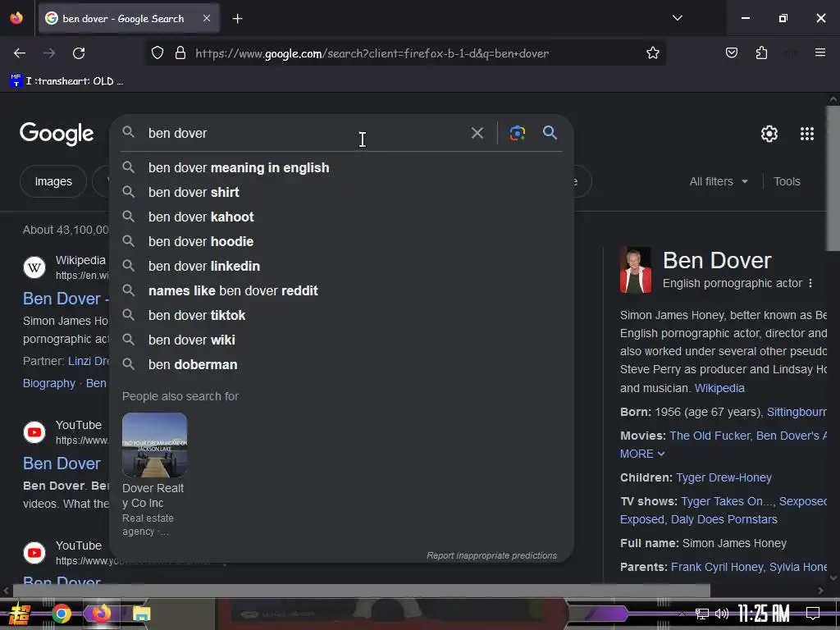Open File Explorer from taskbar
The width and height of the screenshot is (840, 630).
coord(141,614)
